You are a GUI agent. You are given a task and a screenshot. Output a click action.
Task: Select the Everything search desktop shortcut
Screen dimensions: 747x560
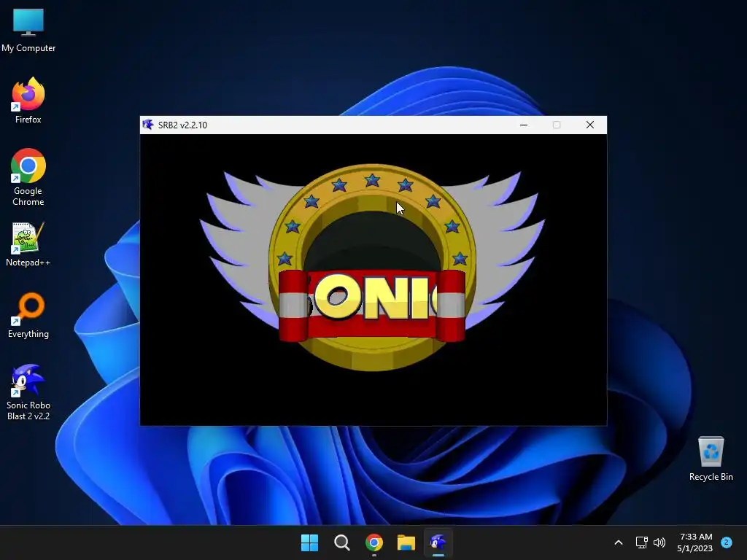click(28, 315)
